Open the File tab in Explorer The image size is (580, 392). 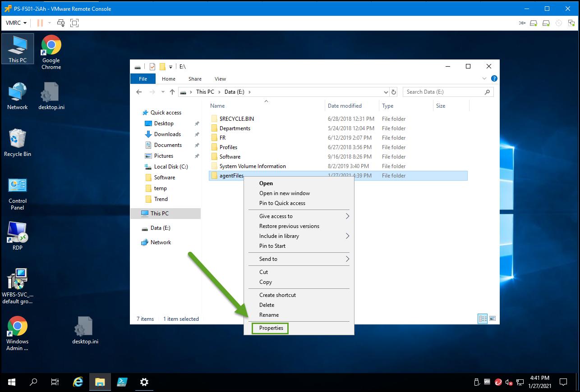pyautogui.click(x=143, y=79)
